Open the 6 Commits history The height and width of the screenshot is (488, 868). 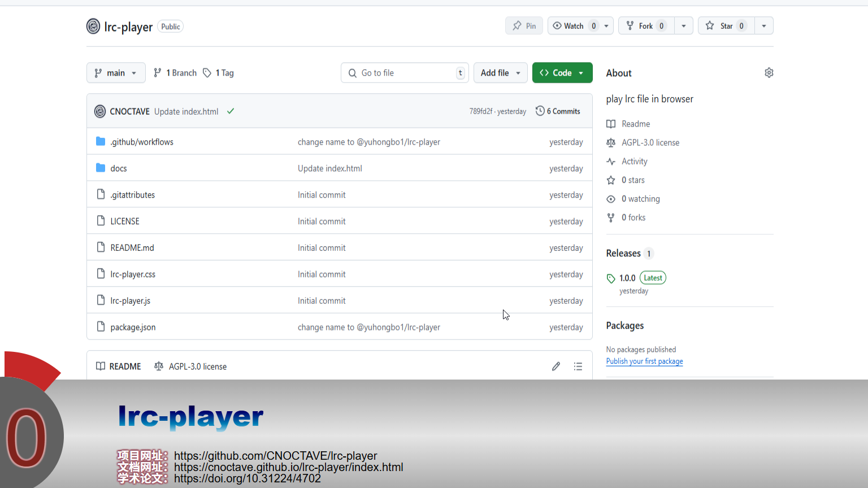558,111
